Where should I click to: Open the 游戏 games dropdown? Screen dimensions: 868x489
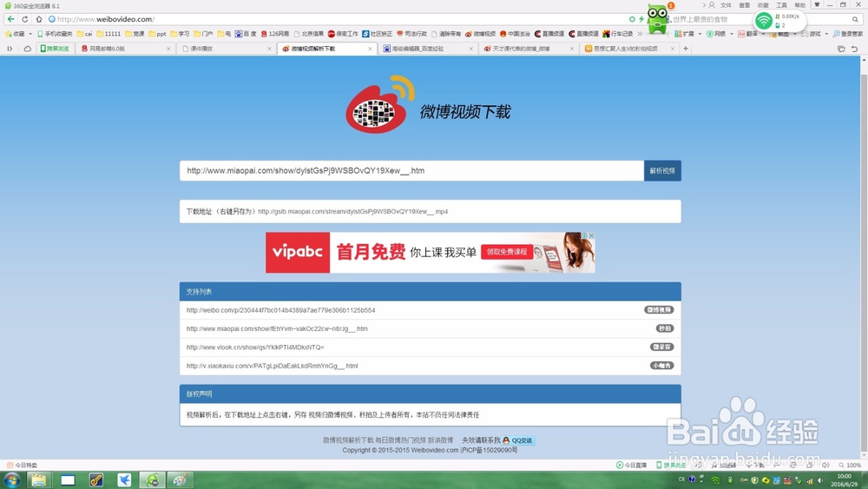point(815,34)
